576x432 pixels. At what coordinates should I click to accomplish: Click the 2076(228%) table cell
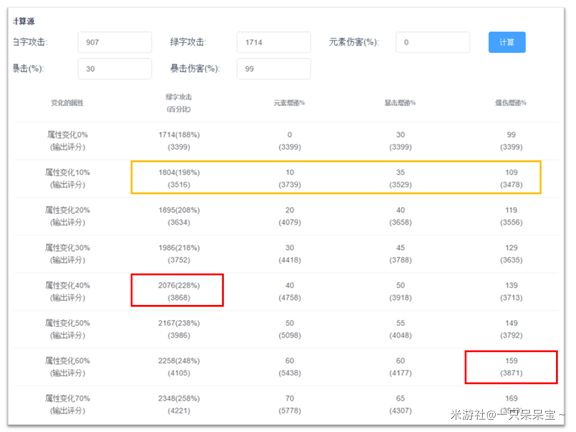tap(179, 291)
